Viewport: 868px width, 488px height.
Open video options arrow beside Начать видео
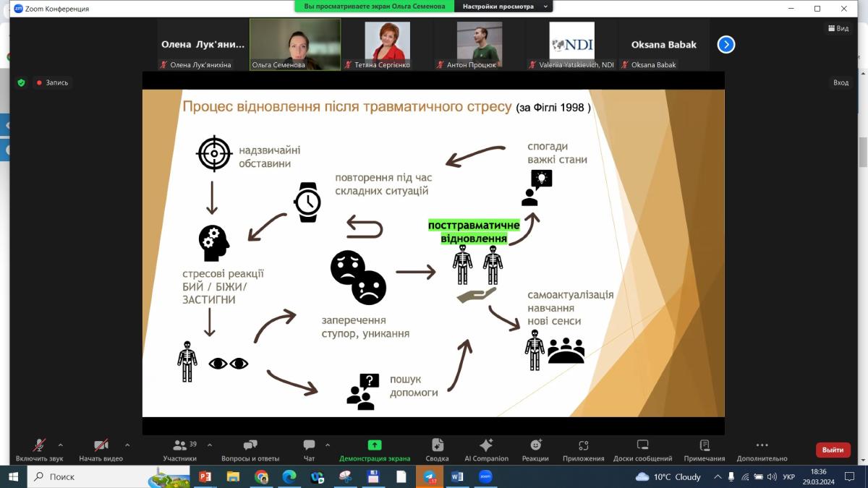pyautogui.click(x=127, y=445)
